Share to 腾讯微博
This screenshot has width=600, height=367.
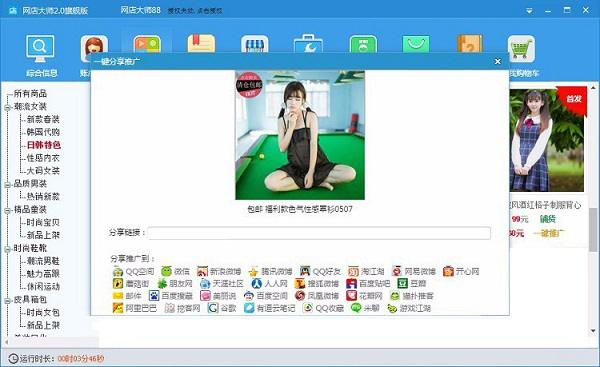click(270, 271)
